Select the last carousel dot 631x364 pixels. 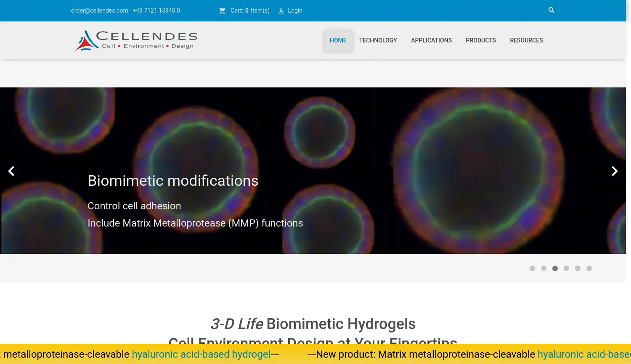589,268
